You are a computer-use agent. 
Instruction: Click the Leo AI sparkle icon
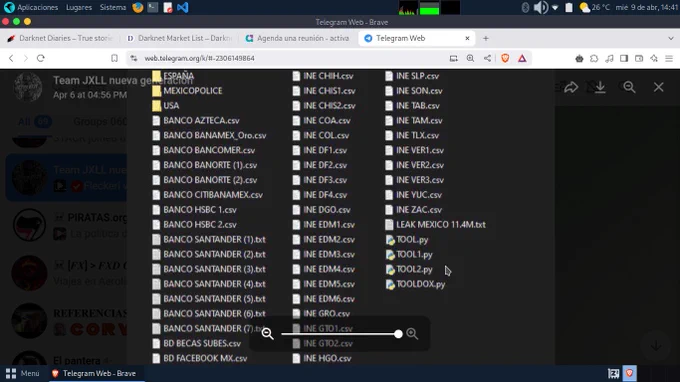coord(654,58)
